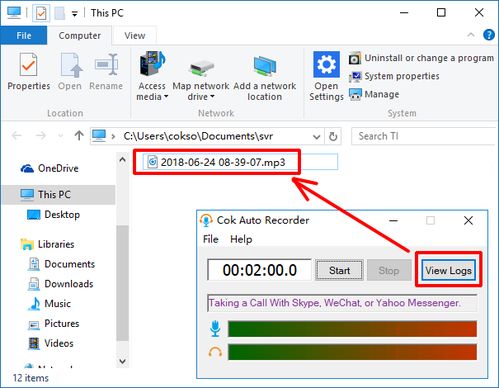Click This PC title bar system icon
This screenshot has width=499, height=388.
(x=14, y=13)
